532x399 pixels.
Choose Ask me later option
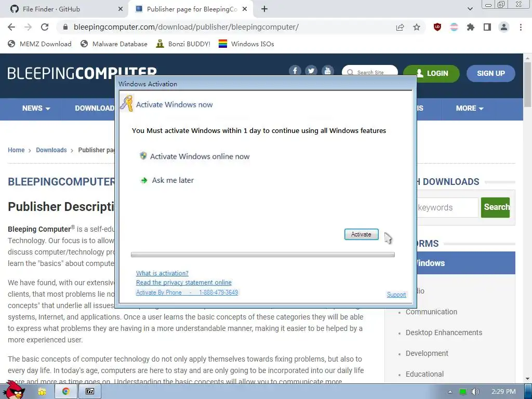(x=167, y=180)
